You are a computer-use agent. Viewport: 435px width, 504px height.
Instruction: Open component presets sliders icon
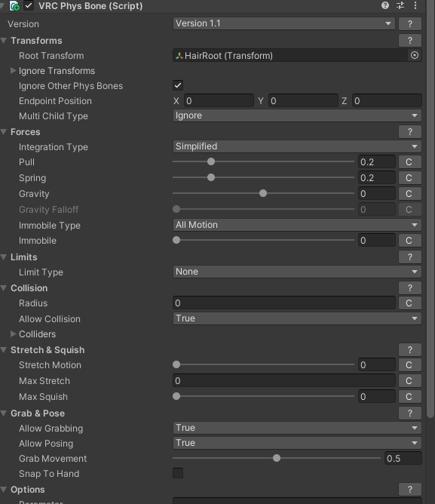(x=400, y=5)
